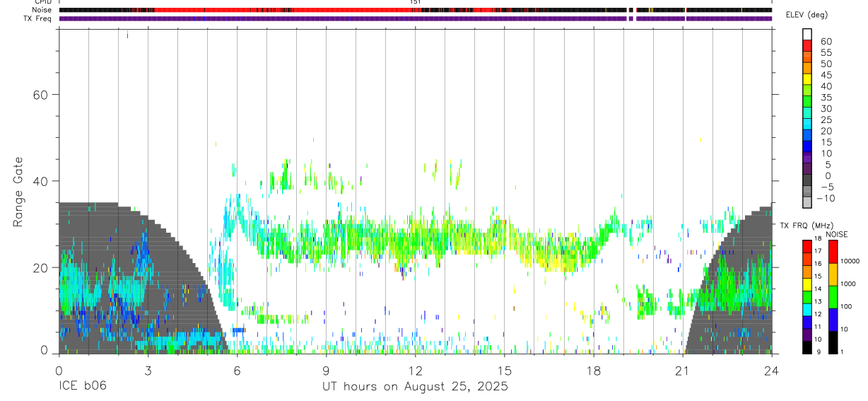
Task: Click the 'ICE b06' radar label
Action: [x=81, y=387]
